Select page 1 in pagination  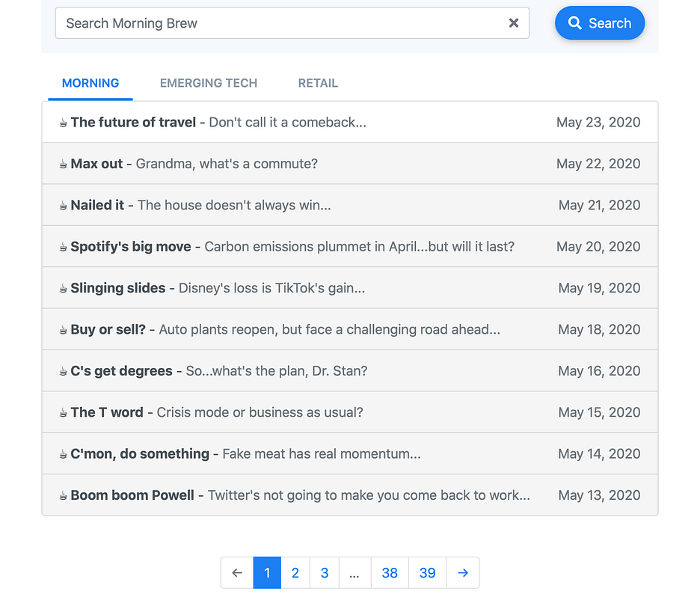coord(267,572)
